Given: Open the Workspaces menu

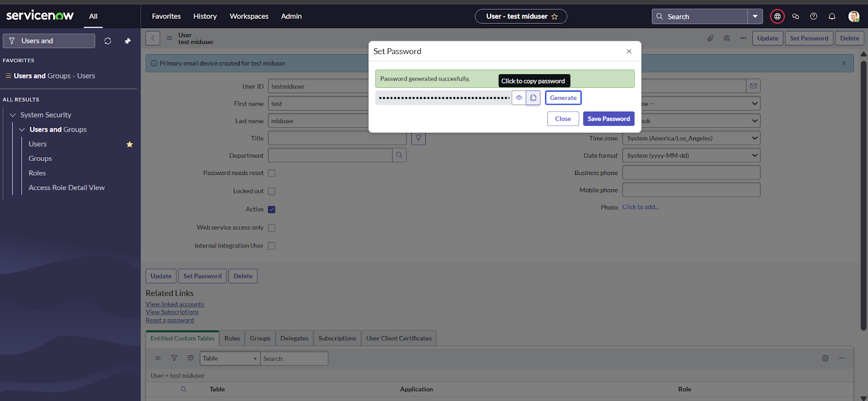Looking at the screenshot, I should tap(249, 16).
